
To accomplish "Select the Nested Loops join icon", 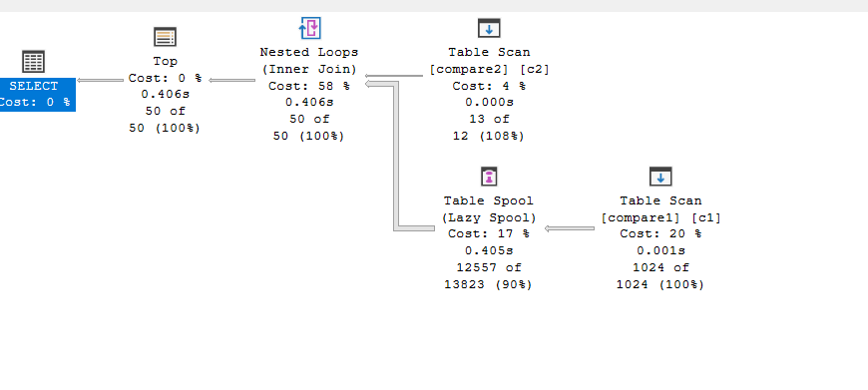I will point(309,28).
